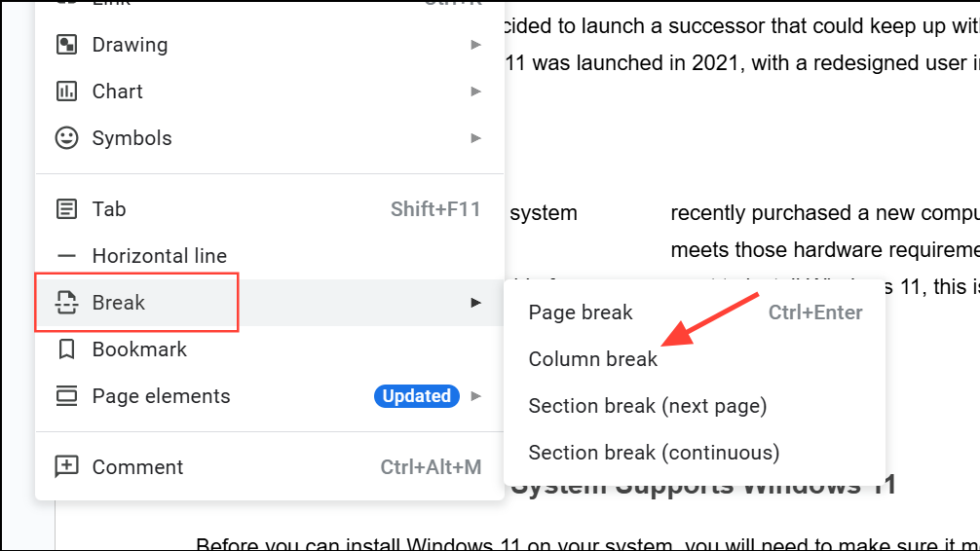Insert Section break (continuous)
The height and width of the screenshot is (551, 980).
pos(654,453)
